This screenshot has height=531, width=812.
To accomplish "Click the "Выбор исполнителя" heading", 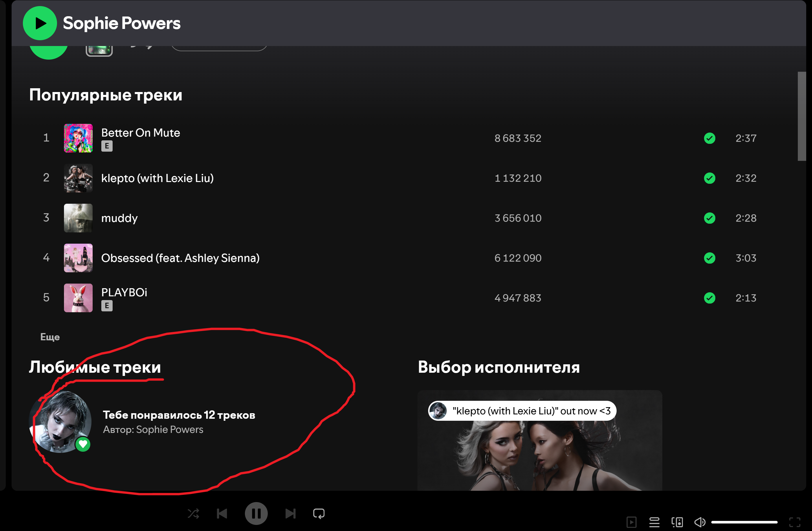I will (x=499, y=367).
